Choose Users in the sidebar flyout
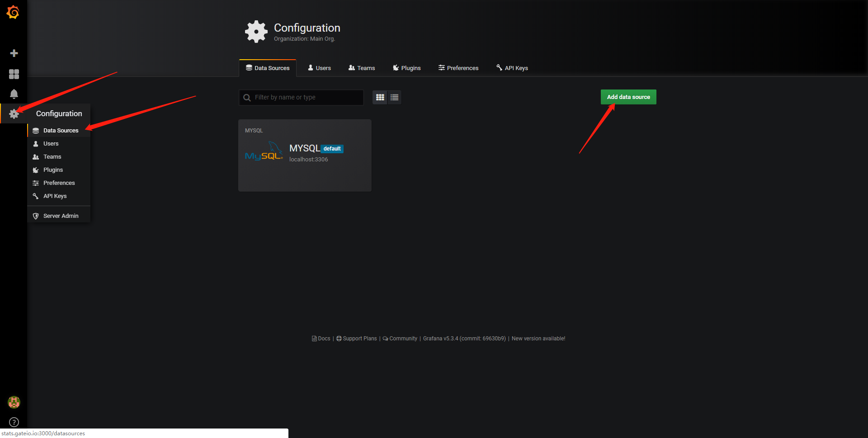The width and height of the screenshot is (868, 438). [59, 143]
